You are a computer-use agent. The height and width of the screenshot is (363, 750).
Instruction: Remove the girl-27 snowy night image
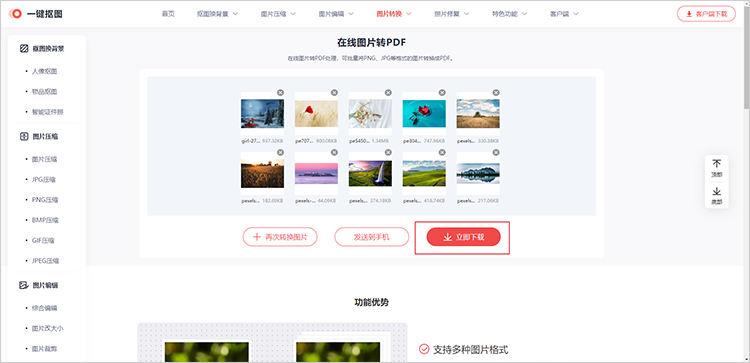tap(280, 92)
